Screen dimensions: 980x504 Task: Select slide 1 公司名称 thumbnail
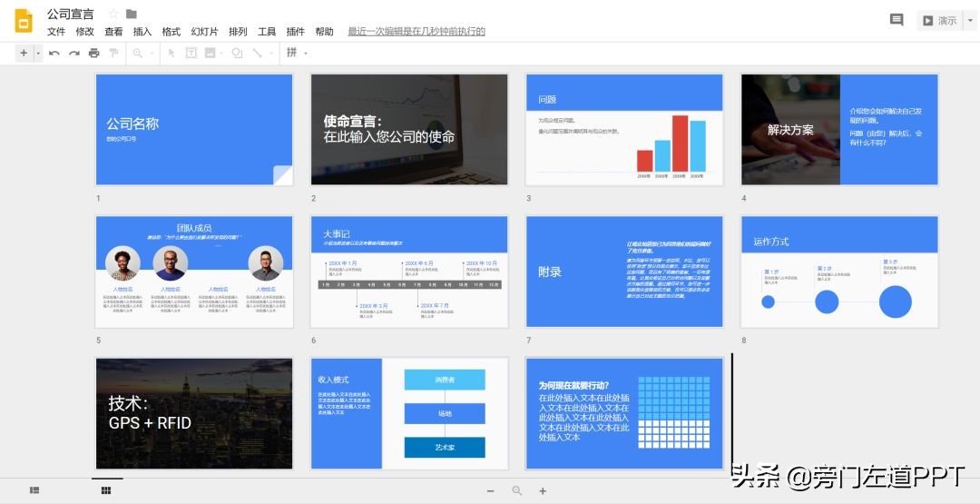pos(194,130)
